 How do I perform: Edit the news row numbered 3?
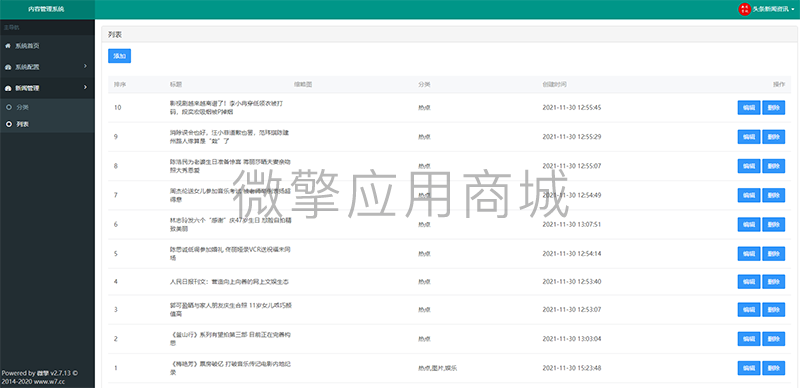748,309
